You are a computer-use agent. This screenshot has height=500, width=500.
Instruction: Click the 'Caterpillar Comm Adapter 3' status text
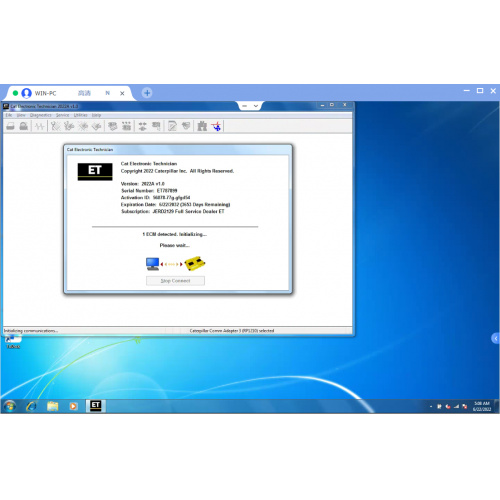point(232,331)
